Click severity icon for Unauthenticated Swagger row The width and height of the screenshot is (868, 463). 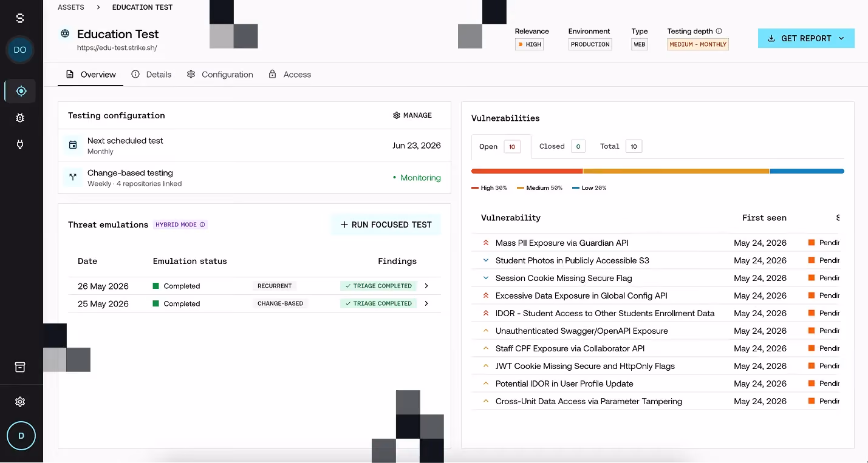coord(486,331)
